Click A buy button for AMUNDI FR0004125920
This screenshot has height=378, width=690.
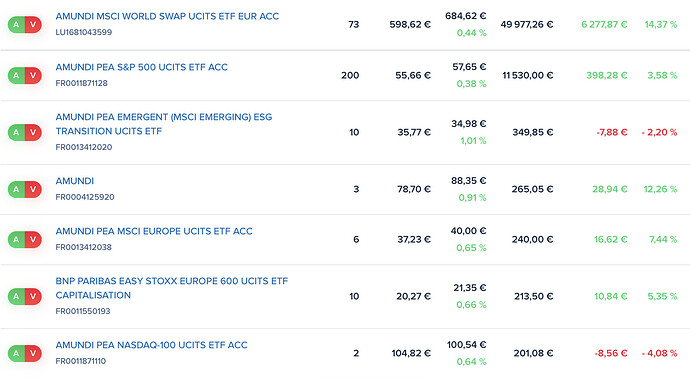tap(16, 189)
